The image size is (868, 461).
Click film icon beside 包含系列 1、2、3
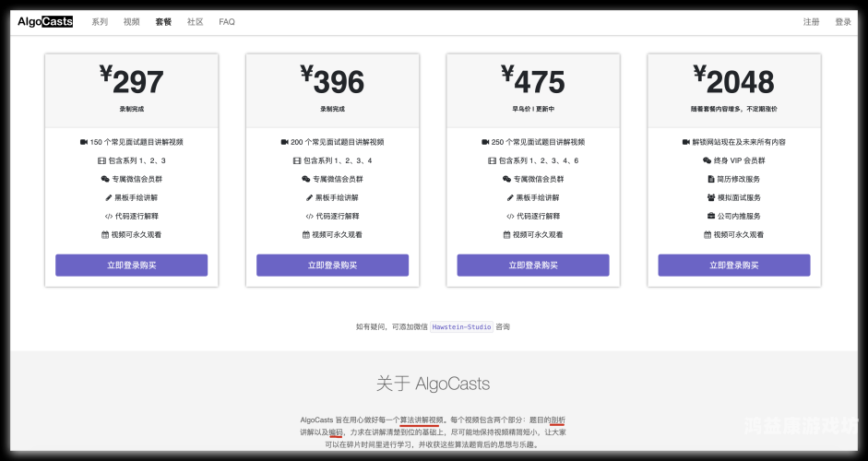[101, 161]
